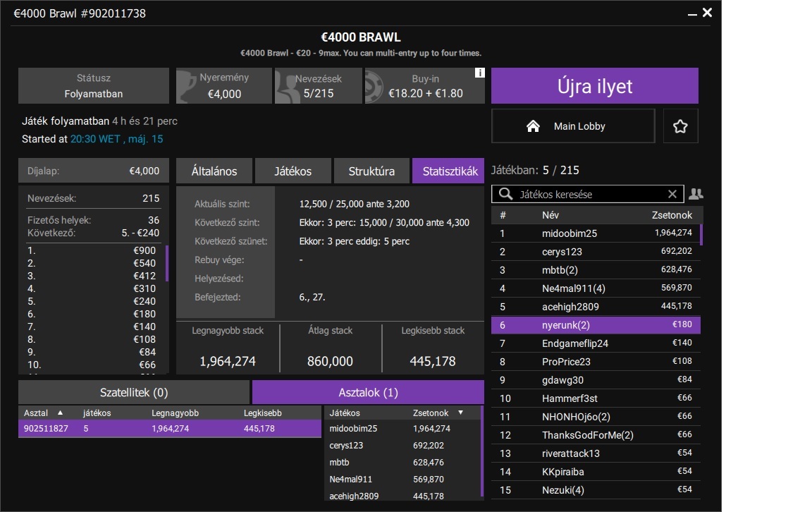Viewport: 812px width, 512px height.
Task: Select player mbtb(2) in ranking list
Action: coord(596,270)
